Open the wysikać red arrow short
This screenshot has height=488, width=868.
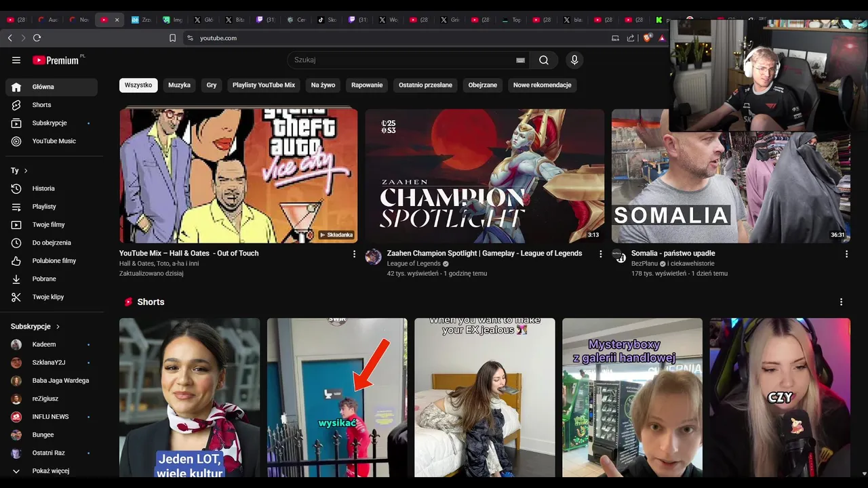tap(337, 398)
